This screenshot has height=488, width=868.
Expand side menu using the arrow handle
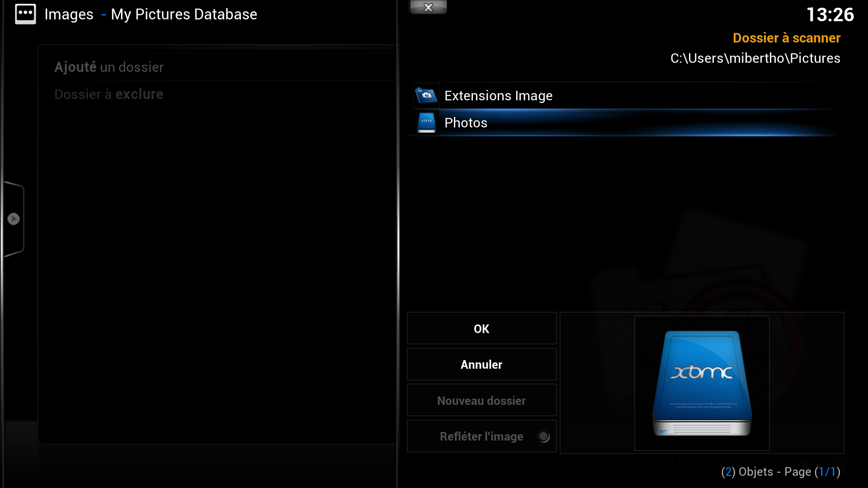coord(14,219)
